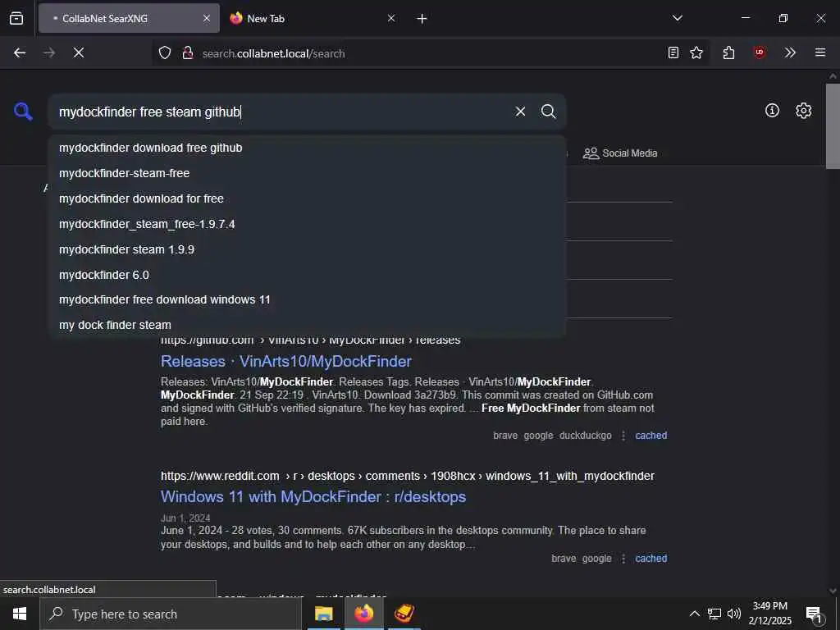Open Firefox View button

pos(16,18)
